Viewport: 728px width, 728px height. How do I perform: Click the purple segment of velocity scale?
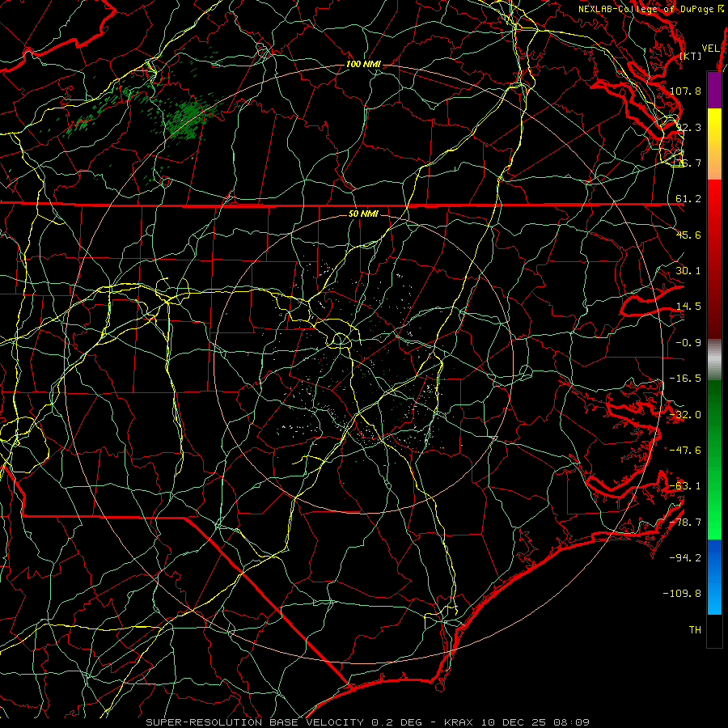point(714,90)
